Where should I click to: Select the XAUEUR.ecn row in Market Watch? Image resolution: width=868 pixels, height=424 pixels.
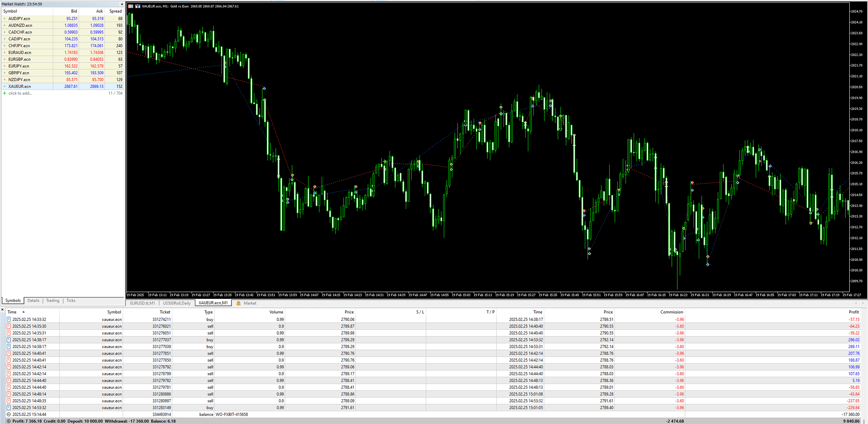click(x=19, y=86)
